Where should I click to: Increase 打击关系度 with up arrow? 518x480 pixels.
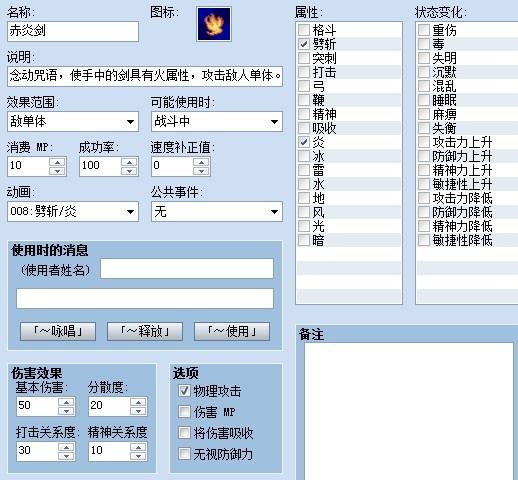pyautogui.click(x=66, y=447)
